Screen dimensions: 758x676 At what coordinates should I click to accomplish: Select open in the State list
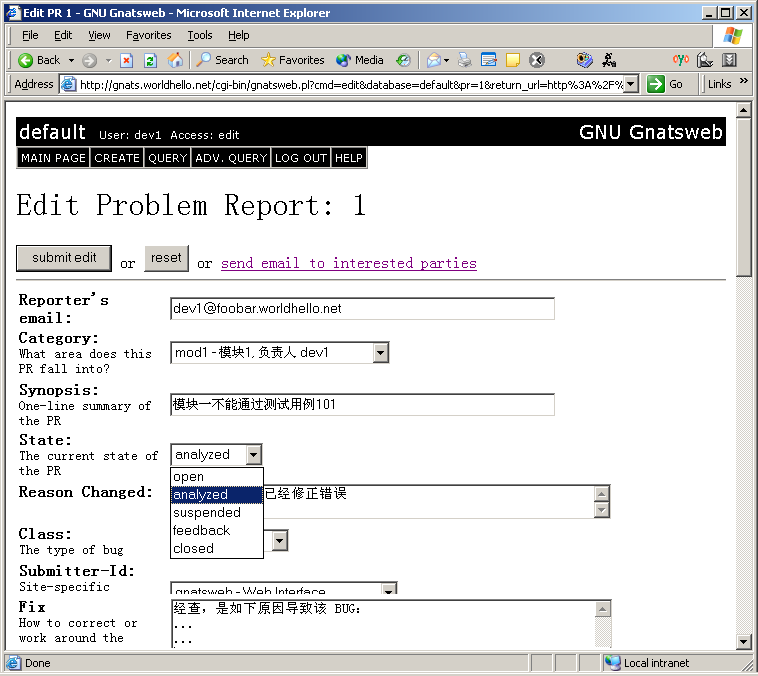click(x=217, y=477)
